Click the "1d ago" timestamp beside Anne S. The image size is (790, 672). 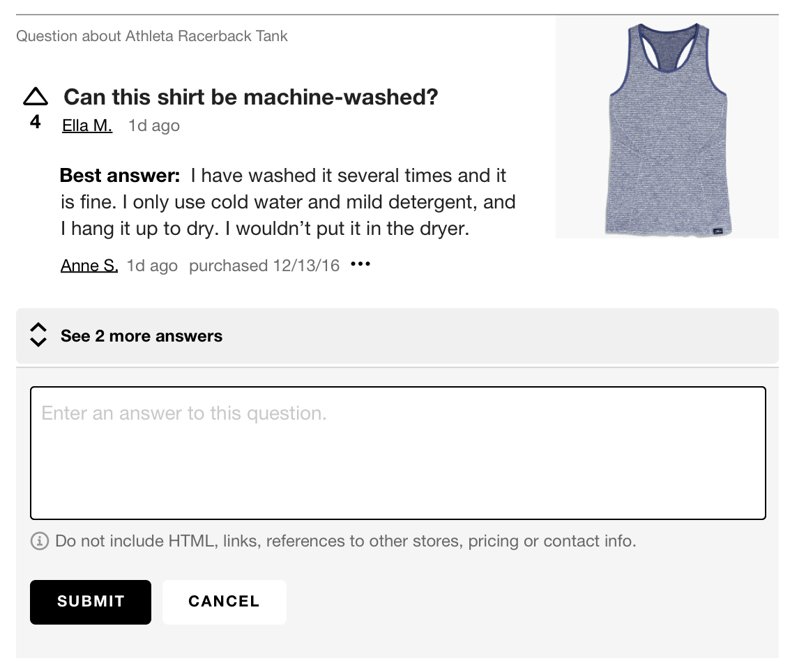(152, 266)
